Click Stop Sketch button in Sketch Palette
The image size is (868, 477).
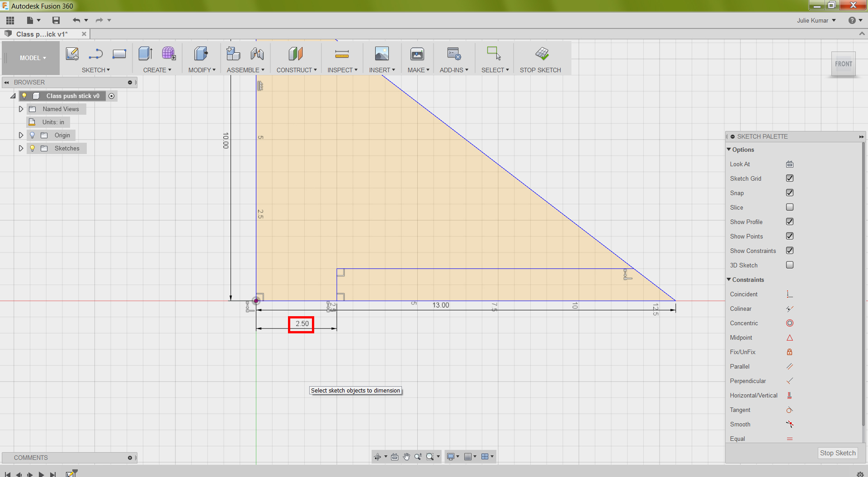pos(838,453)
